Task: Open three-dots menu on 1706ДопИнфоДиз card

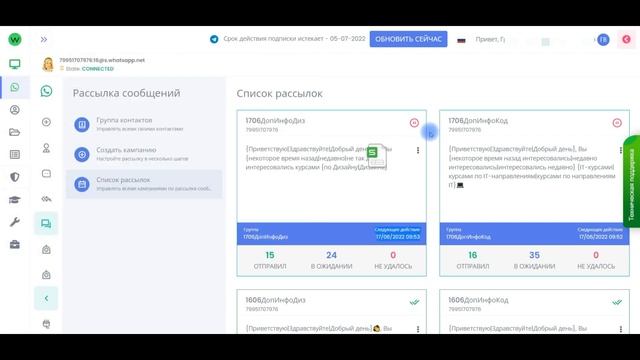Action: (x=418, y=150)
